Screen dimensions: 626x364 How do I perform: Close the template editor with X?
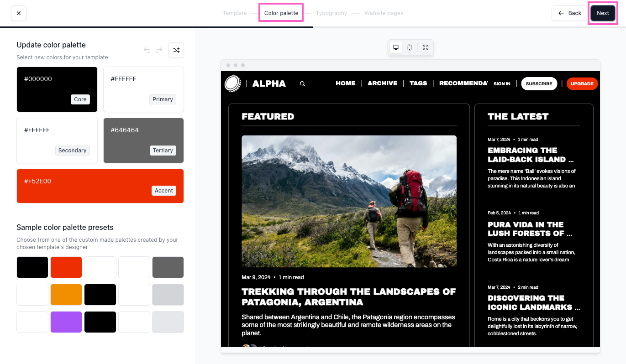pyautogui.click(x=19, y=13)
